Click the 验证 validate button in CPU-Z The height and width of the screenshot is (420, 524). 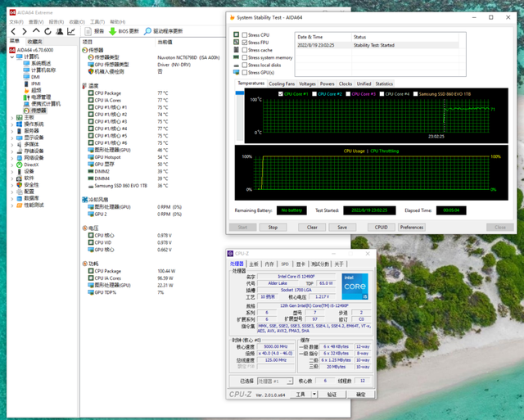[x=332, y=395]
